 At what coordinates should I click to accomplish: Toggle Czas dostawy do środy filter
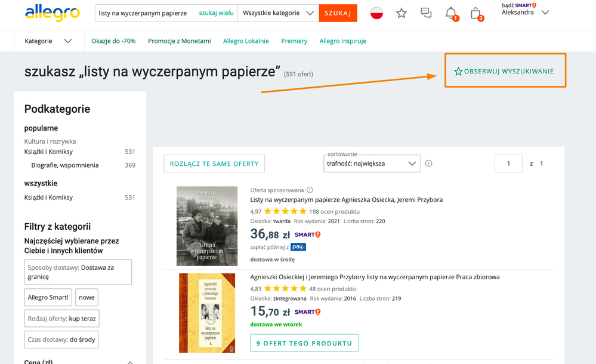61,340
